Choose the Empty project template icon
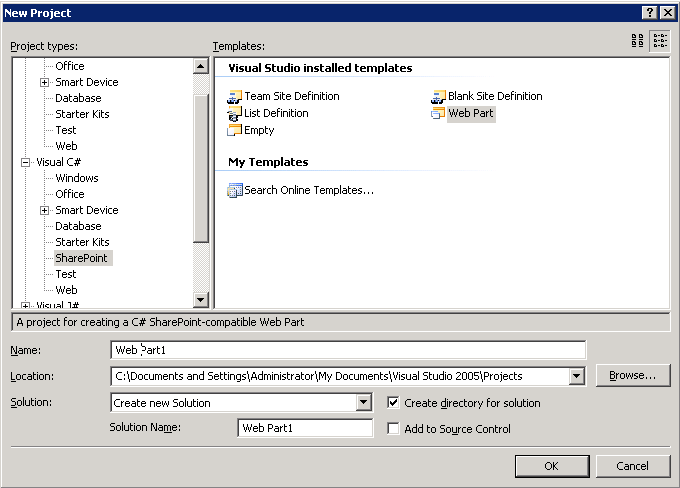 click(235, 130)
